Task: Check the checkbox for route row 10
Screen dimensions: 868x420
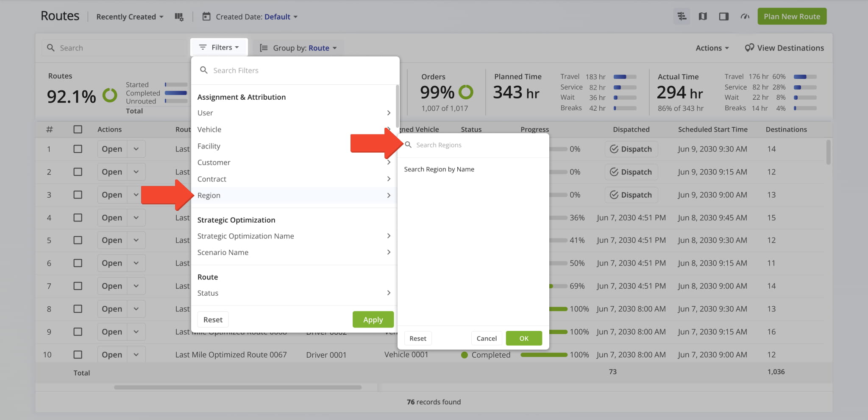Action: point(78,355)
